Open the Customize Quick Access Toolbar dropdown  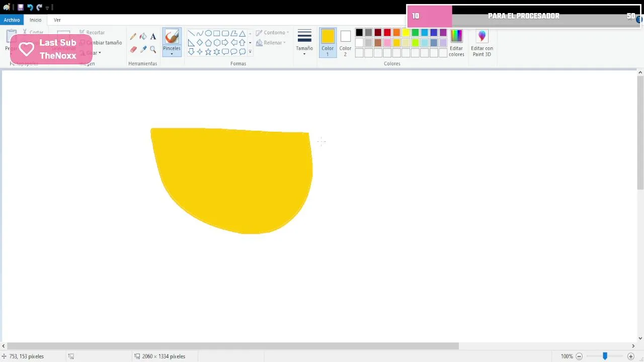click(x=47, y=8)
